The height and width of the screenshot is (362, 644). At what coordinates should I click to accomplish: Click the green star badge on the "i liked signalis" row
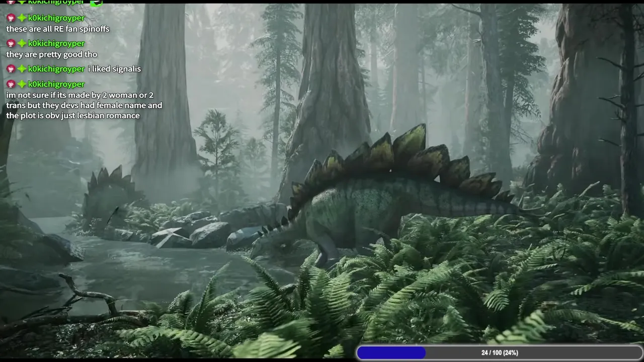click(22, 69)
